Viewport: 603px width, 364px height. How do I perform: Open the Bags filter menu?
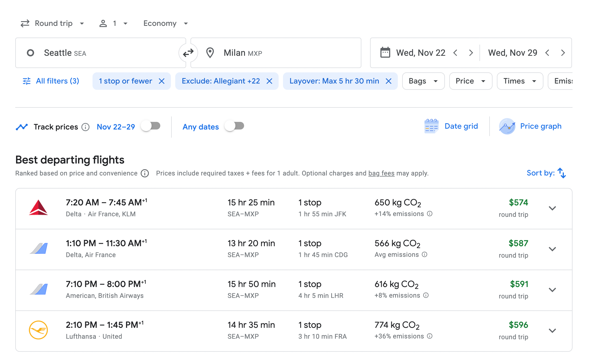(423, 81)
